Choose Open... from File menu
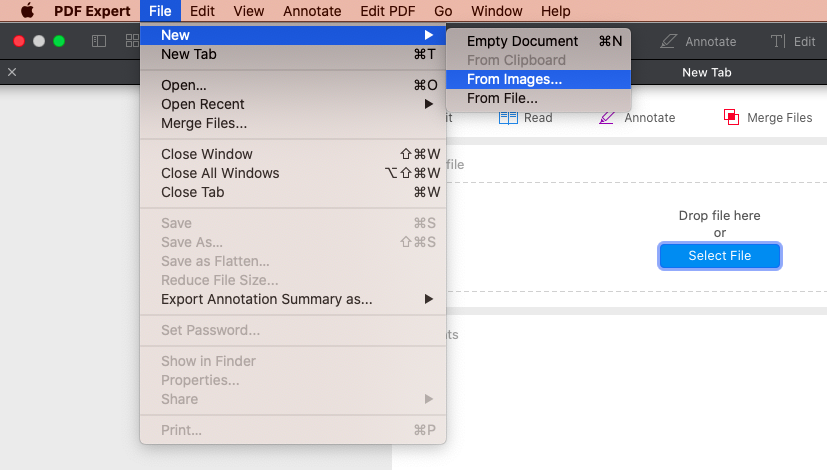827x470 pixels. 293,85
